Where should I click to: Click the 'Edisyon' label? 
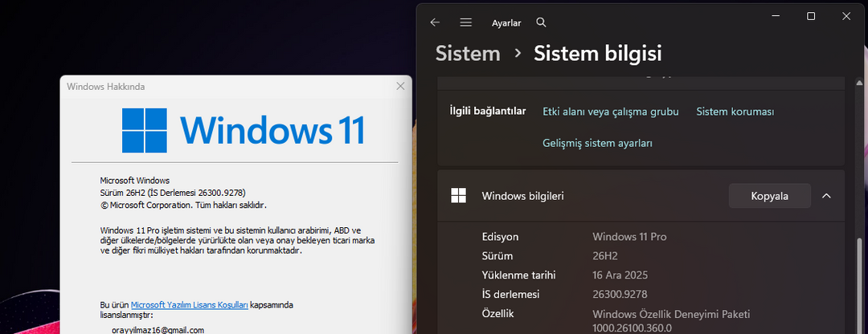[501, 237]
